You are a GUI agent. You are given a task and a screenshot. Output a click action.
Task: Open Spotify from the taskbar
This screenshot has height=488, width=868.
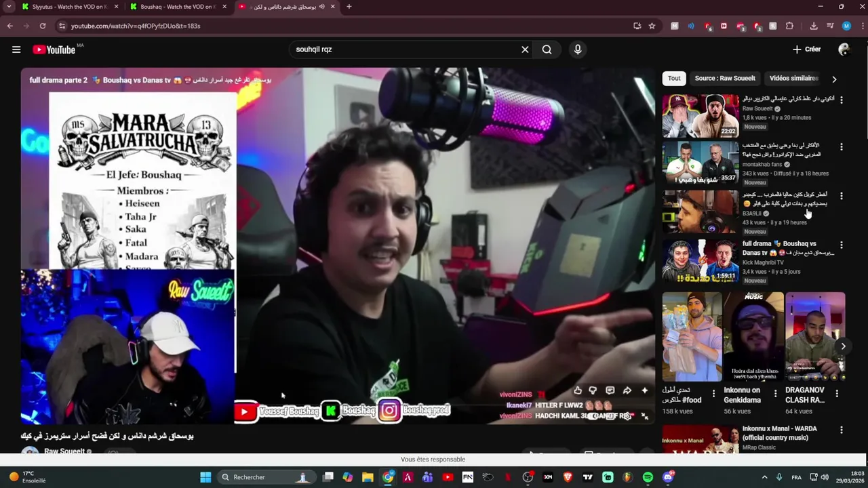coord(648,477)
